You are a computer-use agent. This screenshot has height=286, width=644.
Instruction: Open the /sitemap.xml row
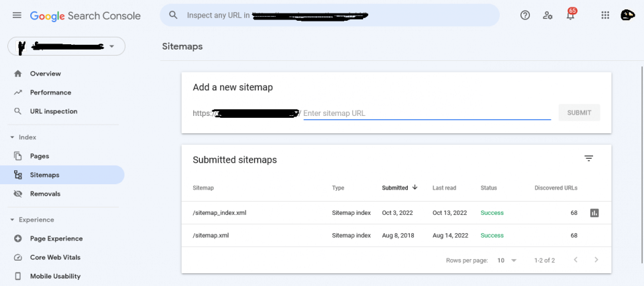396,236
